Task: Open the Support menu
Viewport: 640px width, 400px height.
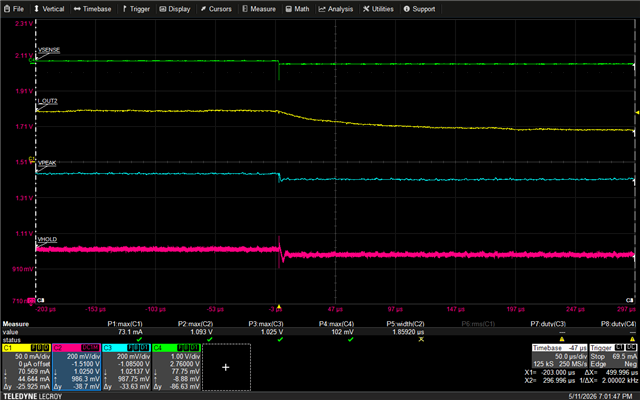Action: (419, 9)
